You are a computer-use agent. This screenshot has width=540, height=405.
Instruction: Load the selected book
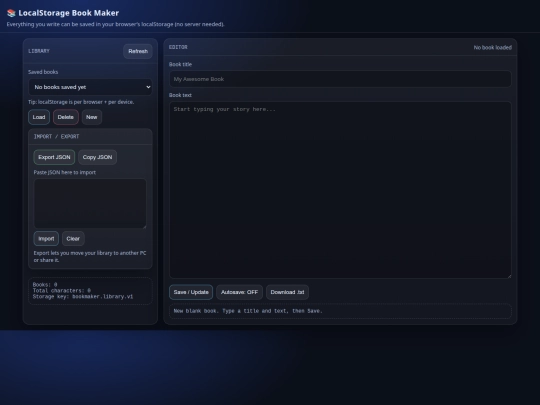(x=39, y=117)
